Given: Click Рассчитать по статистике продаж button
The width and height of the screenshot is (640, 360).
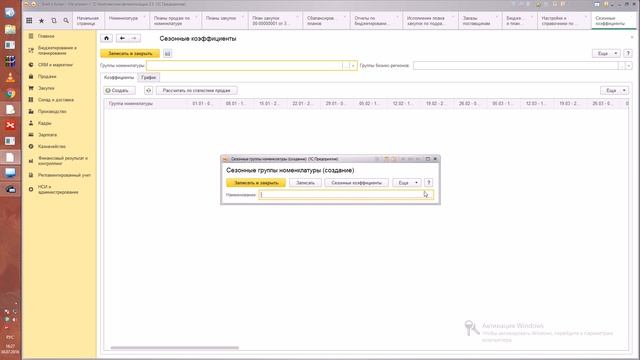Looking at the screenshot, I should (x=196, y=90).
